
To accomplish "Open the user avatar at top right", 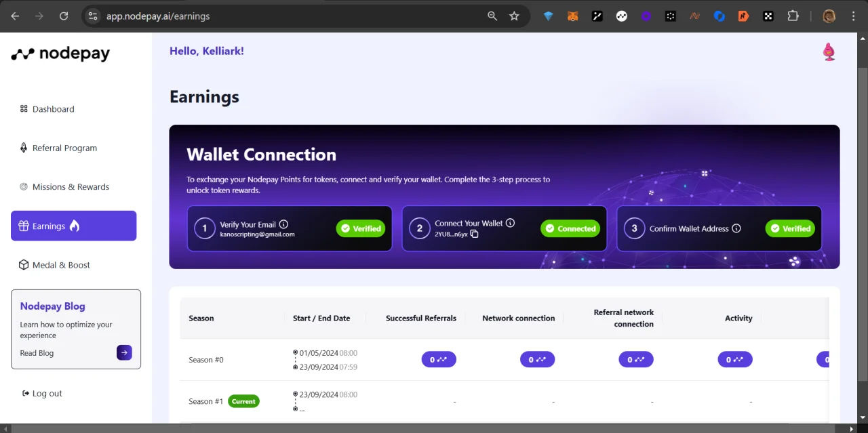I will coord(829,52).
